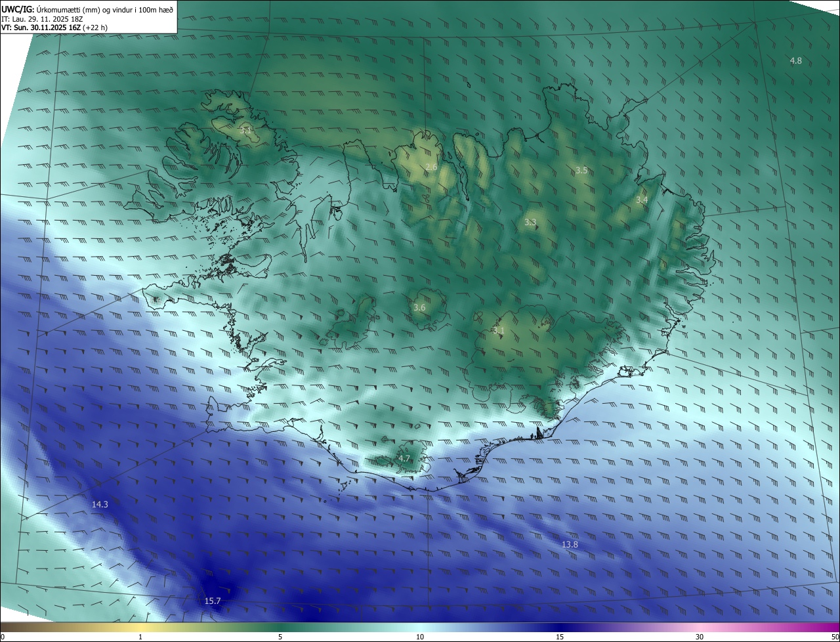
Task: Select the 3.1 value on the Vatnajökull glacier
Action: pos(498,331)
